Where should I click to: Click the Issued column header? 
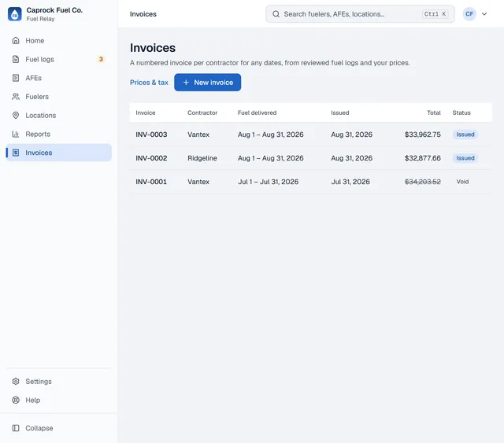(x=340, y=113)
